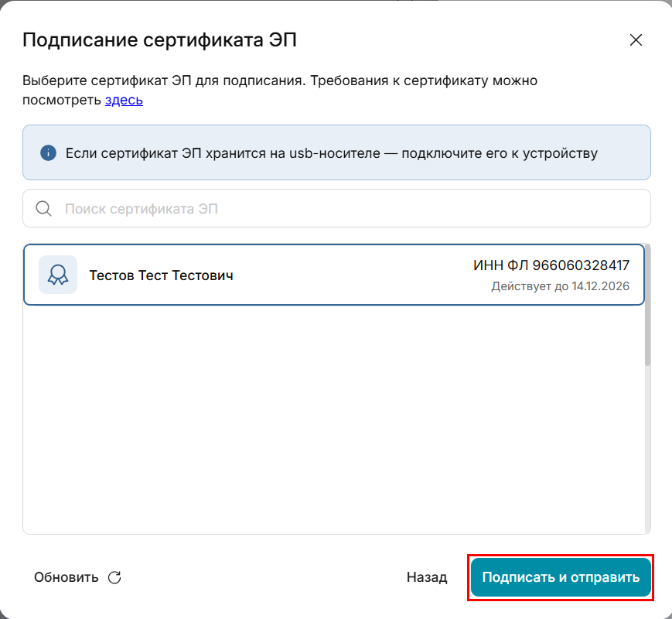672x619 pixels.
Task: Click the blue info icon in banner
Action: pyautogui.click(x=49, y=152)
